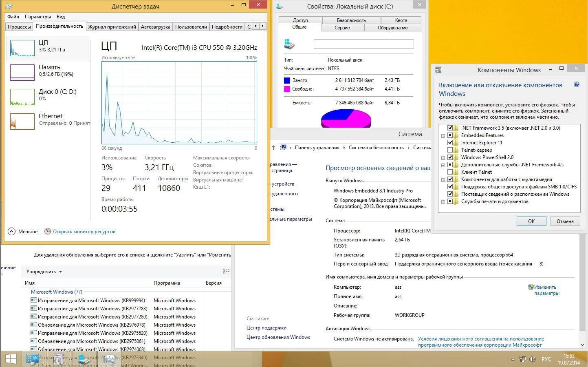
Task: Change the view layout in the updates list
Action: click(x=227, y=272)
